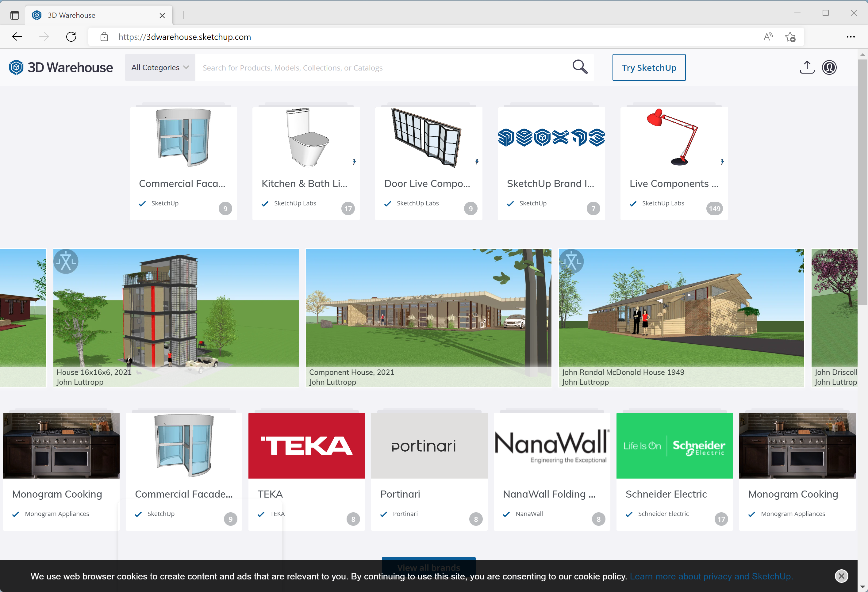Image resolution: width=868 pixels, height=592 pixels.
Task: Click the site security lock icon
Action: (x=104, y=36)
